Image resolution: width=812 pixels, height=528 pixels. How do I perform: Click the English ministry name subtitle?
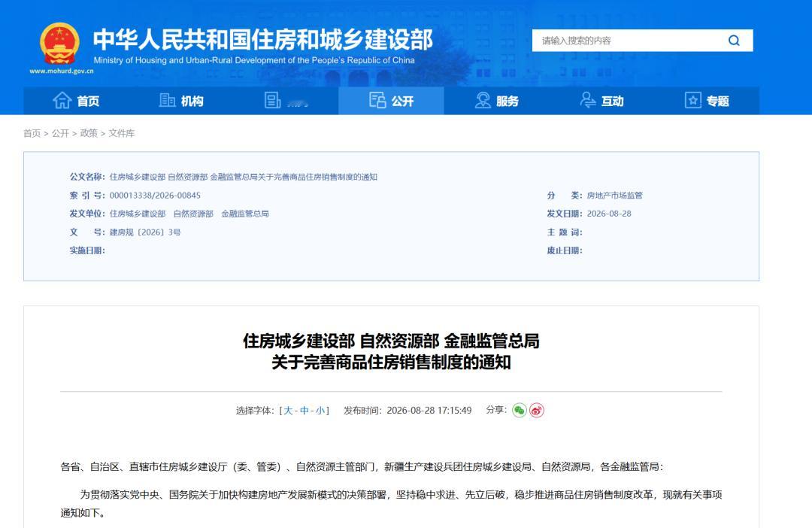(x=254, y=60)
